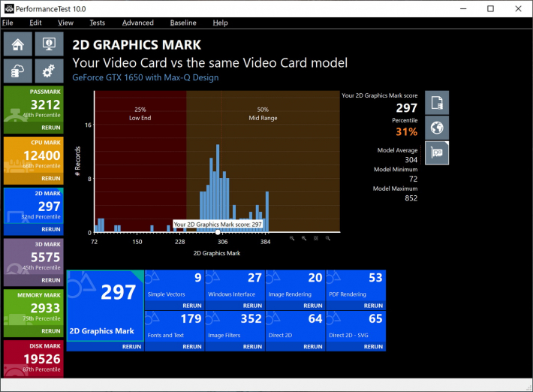Select the world comparison globe icon
This screenshot has width=533, height=392.
tap(437, 128)
